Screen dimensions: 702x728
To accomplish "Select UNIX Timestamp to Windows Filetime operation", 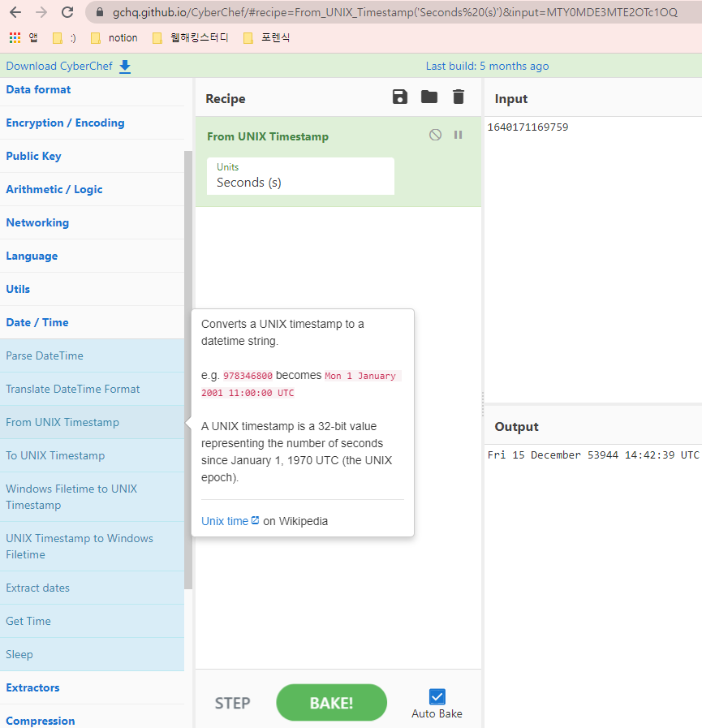I will [92, 546].
